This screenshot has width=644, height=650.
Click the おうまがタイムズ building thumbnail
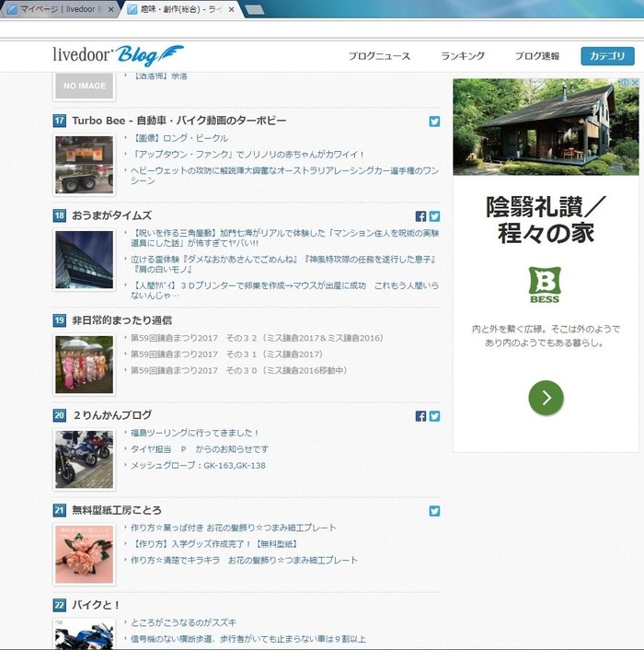pyautogui.click(x=84, y=260)
